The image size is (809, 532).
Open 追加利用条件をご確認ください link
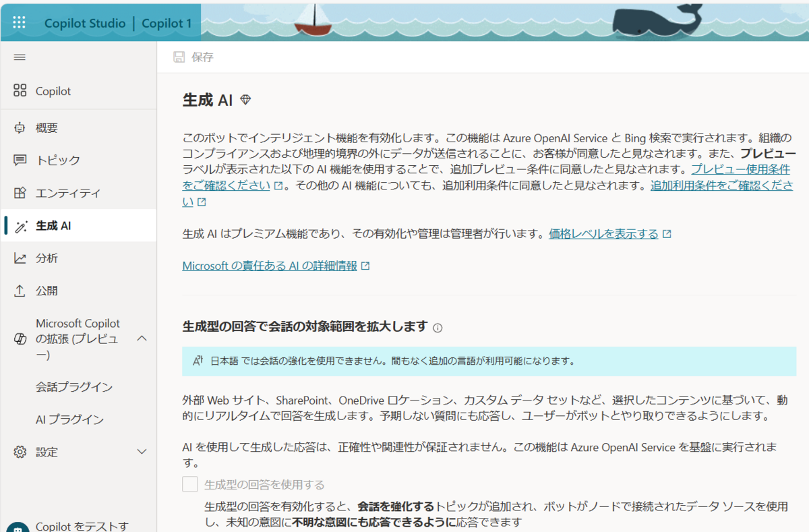click(487, 194)
